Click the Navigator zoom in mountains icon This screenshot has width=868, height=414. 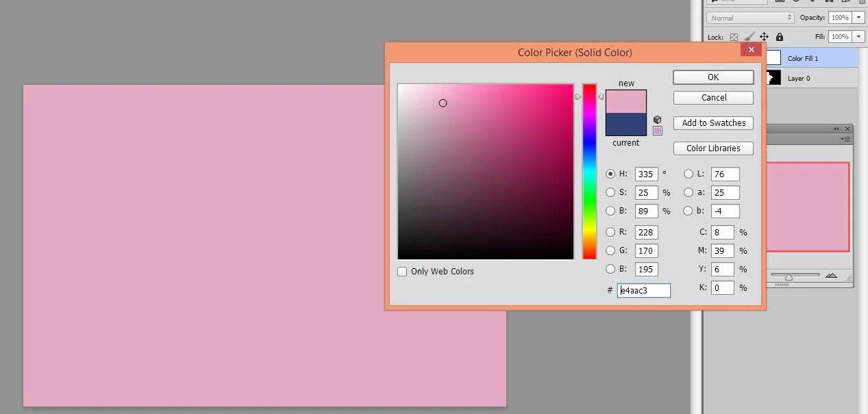[831, 276]
